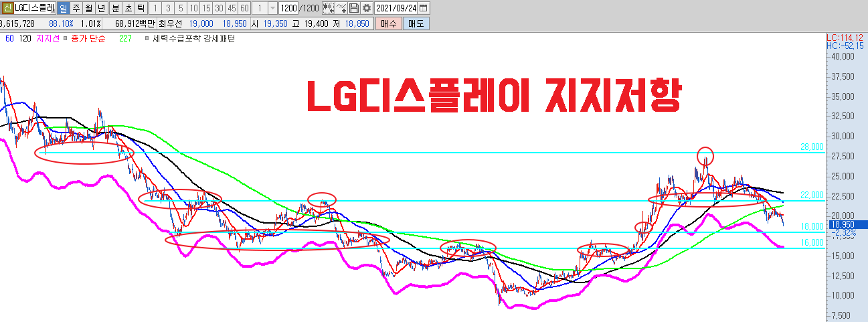Select the 년 (yearly) chart period
The image size is (868, 322).
(102, 9)
